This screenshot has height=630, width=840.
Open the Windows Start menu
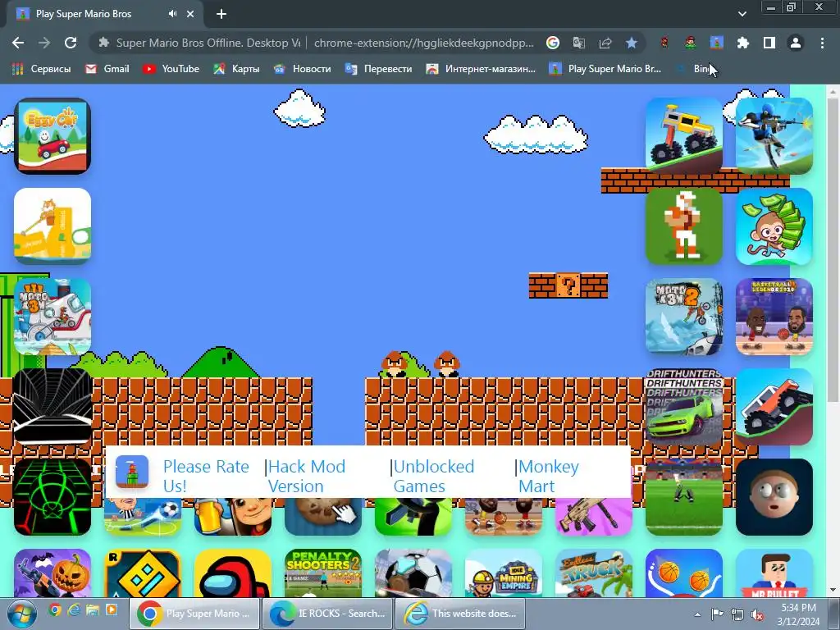click(21, 614)
